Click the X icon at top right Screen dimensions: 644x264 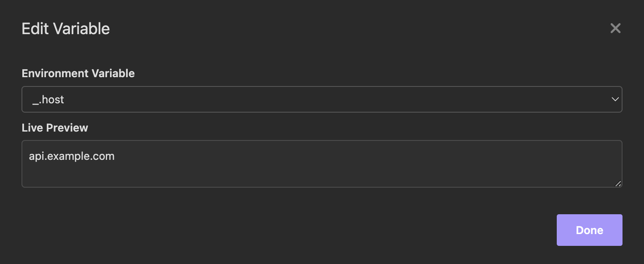coord(615,28)
